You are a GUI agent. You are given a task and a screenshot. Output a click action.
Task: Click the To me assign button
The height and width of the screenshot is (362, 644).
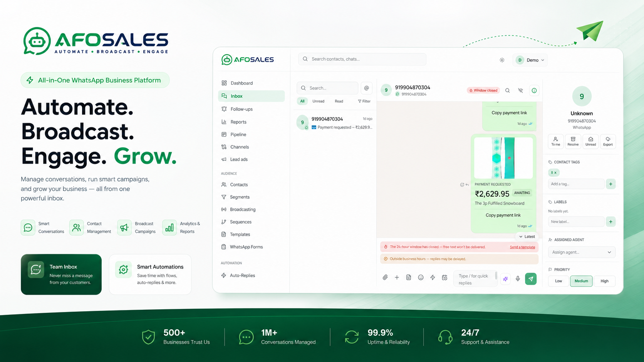pos(555,141)
